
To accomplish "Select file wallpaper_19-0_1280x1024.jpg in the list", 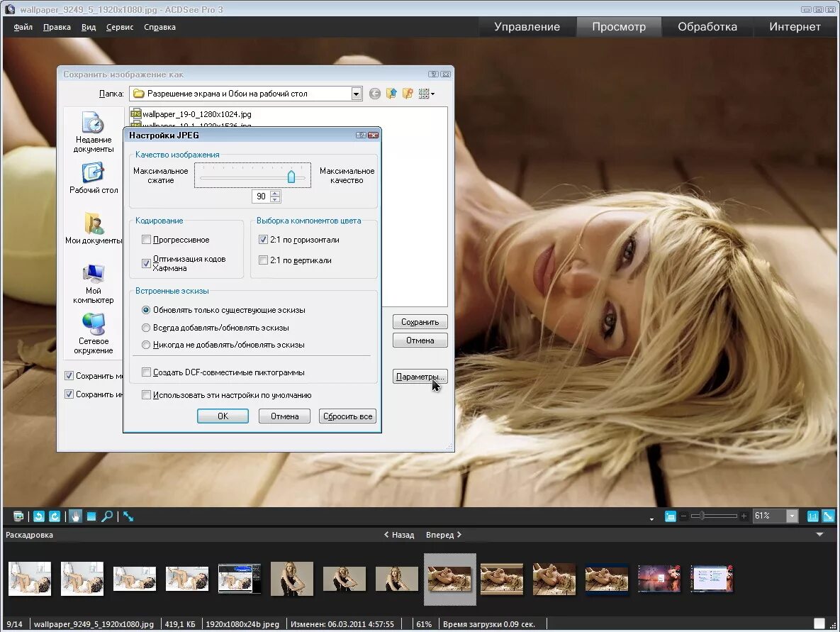I will (191, 114).
